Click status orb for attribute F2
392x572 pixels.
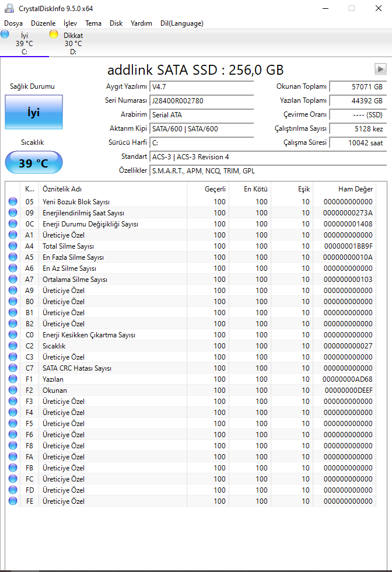coord(13,390)
